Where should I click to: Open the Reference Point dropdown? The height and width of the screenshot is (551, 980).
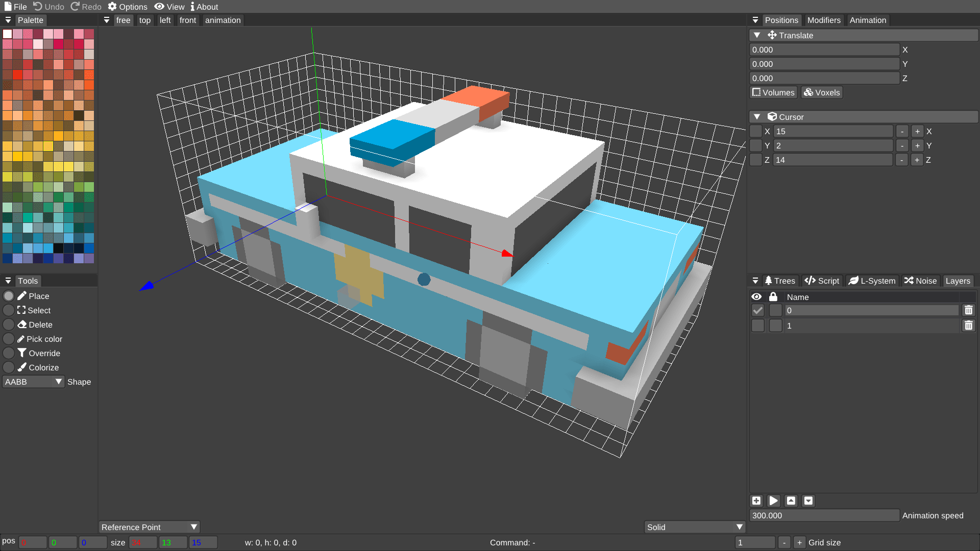tap(149, 527)
